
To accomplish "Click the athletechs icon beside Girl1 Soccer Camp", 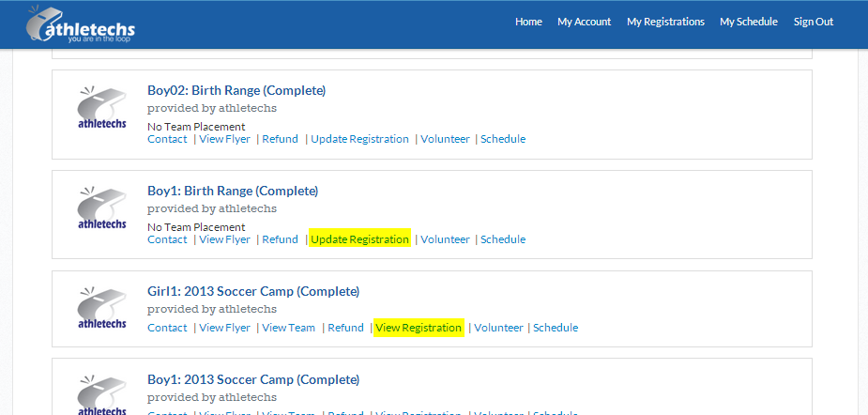I will 102,308.
